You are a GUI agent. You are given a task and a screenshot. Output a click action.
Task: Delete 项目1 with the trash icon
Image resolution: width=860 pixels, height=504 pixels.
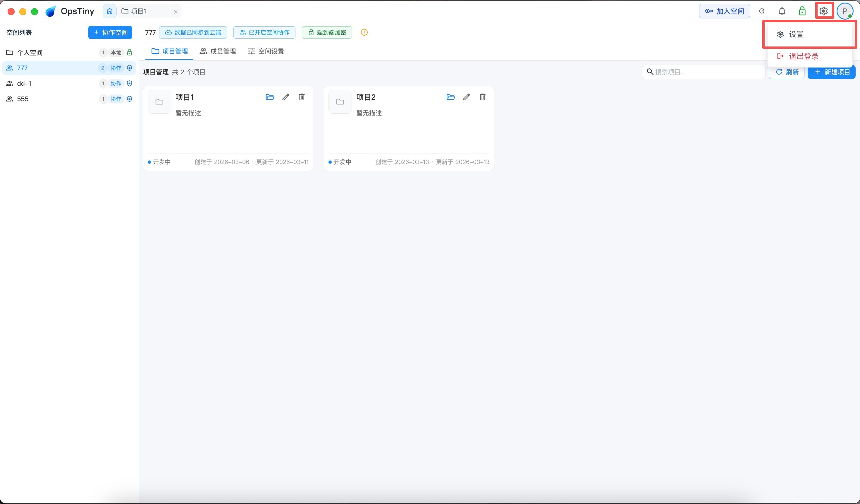(x=302, y=97)
